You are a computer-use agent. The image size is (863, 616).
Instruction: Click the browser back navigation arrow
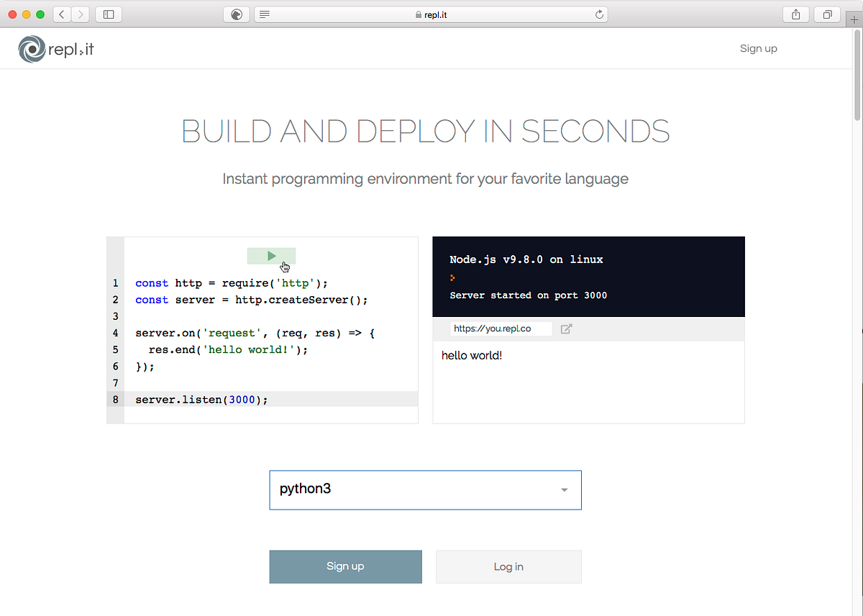[x=61, y=14]
